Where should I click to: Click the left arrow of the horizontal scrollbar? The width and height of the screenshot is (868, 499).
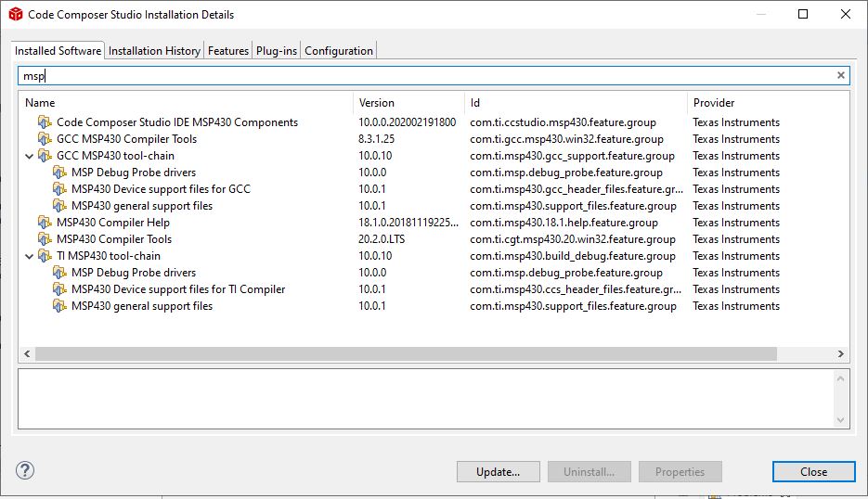tap(27, 353)
